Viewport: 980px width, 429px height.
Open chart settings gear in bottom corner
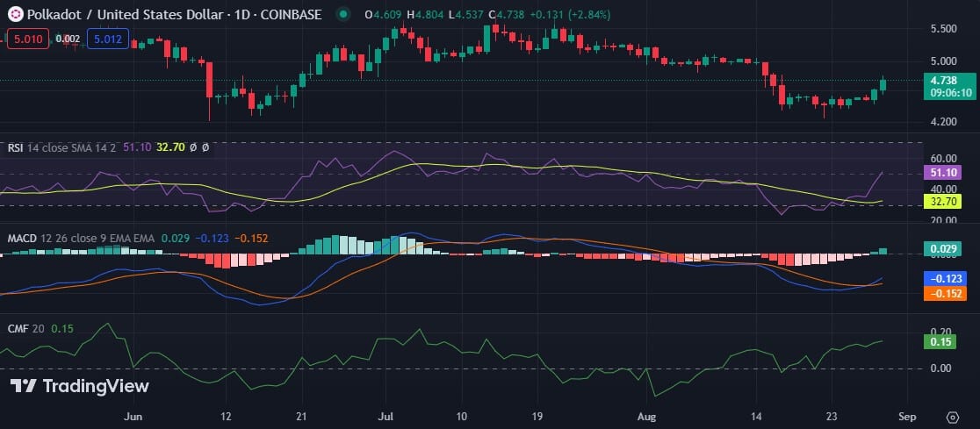click(954, 417)
